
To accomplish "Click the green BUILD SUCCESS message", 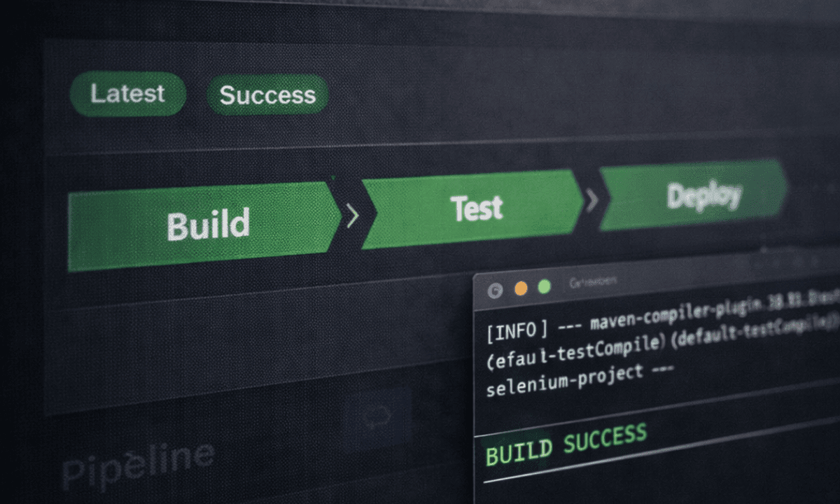I will tap(566, 444).
